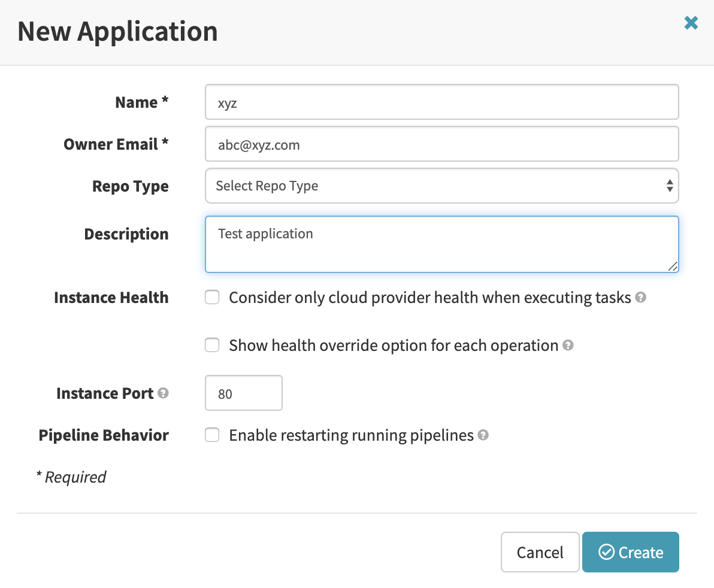This screenshot has width=714, height=588.
Task: Enable 'Consider only cloud provider health' checkbox
Action: [212, 298]
